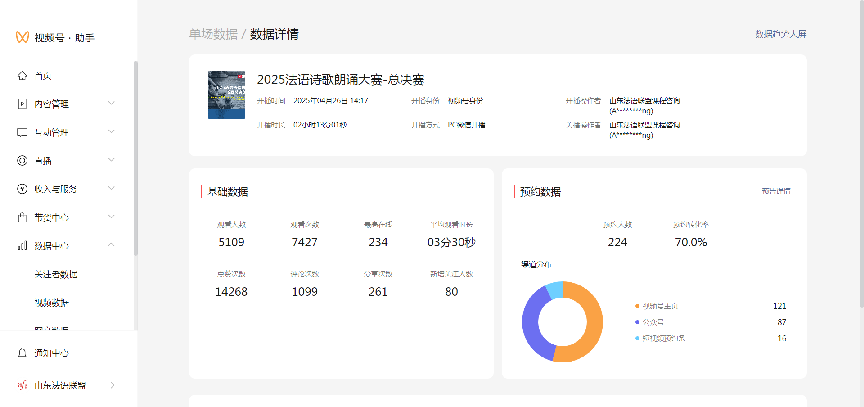Click the 通知中心 bell icon
864x407 pixels.
coord(22,353)
